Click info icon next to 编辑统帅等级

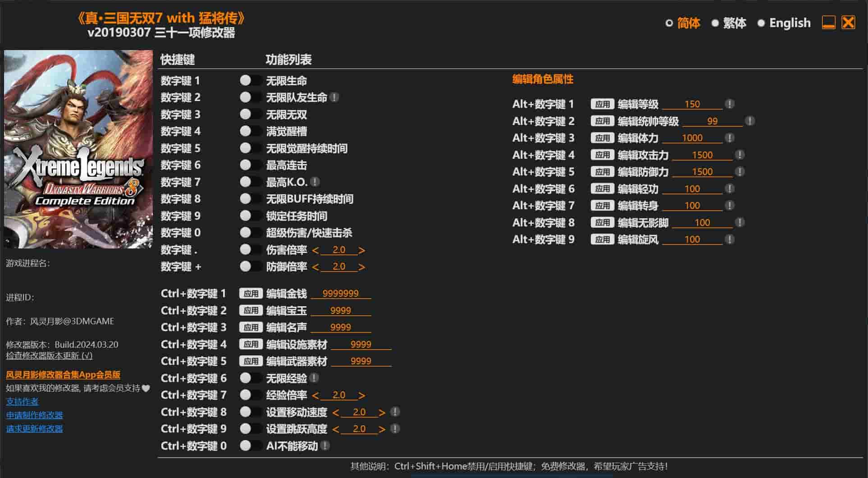coord(750,121)
